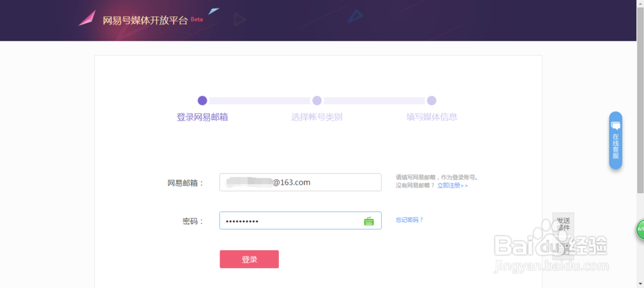Click the third step circle marker
Screen dimensions: 644x288
coord(431,101)
